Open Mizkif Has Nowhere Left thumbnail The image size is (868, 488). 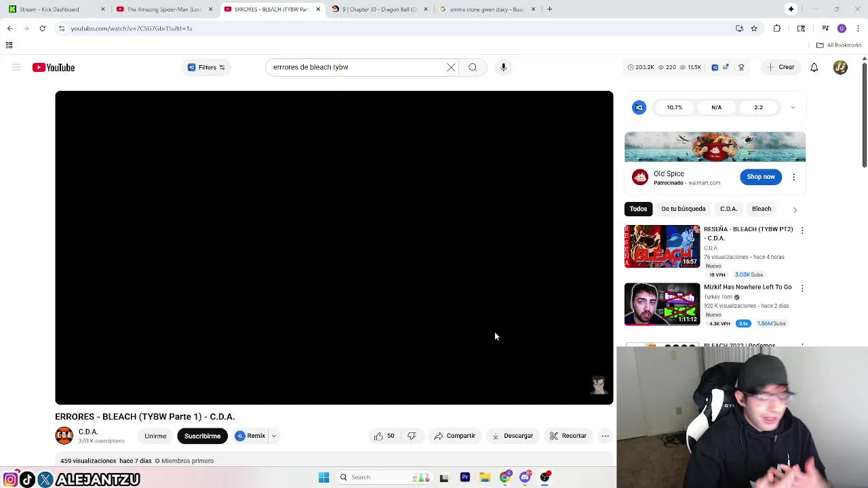[662, 304]
